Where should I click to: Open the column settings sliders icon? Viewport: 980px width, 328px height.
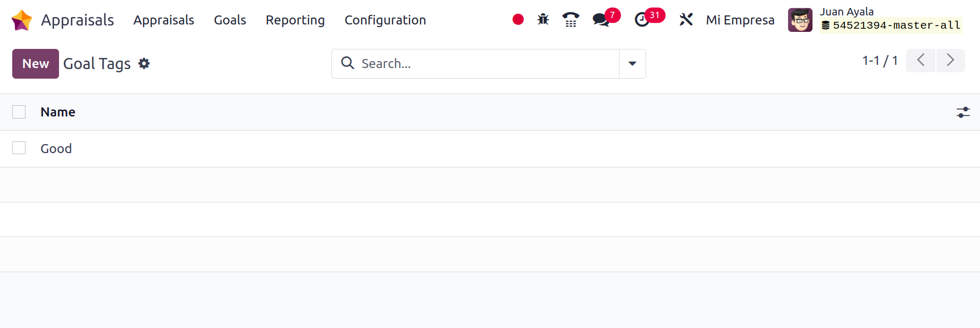tap(963, 112)
